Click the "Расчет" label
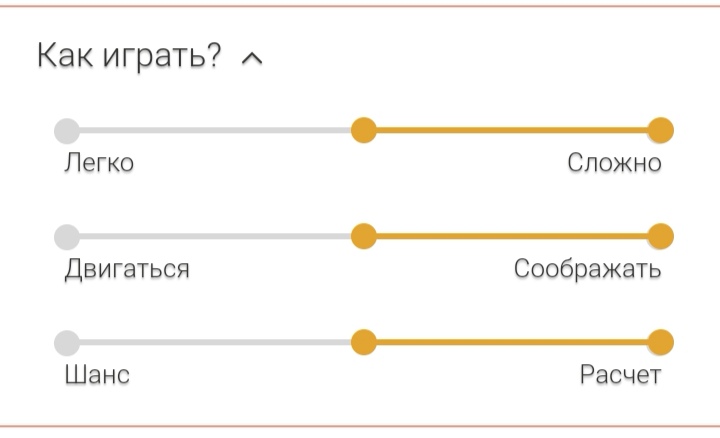Image resolution: width=720 pixels, height=438 pixels. (620, 376)
